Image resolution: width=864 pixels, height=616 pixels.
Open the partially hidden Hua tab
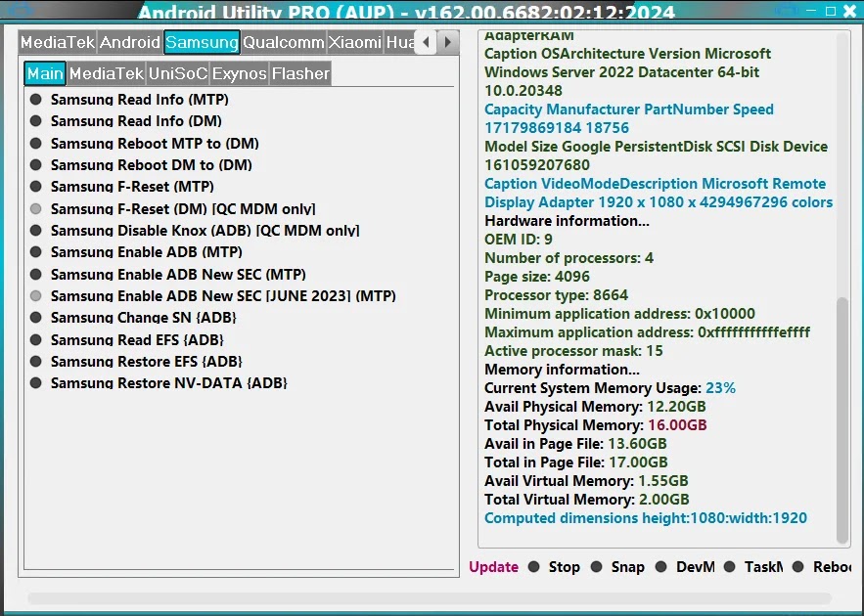[x=400, y=42]
